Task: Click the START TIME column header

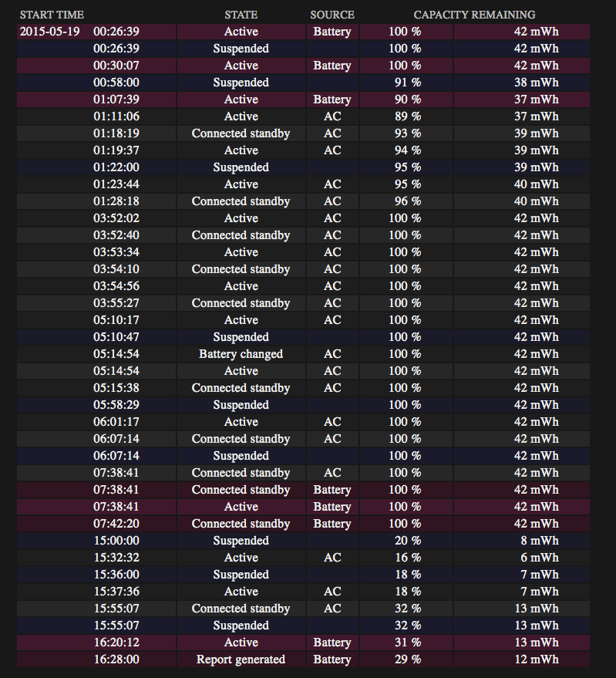Action: click(52, 15)
